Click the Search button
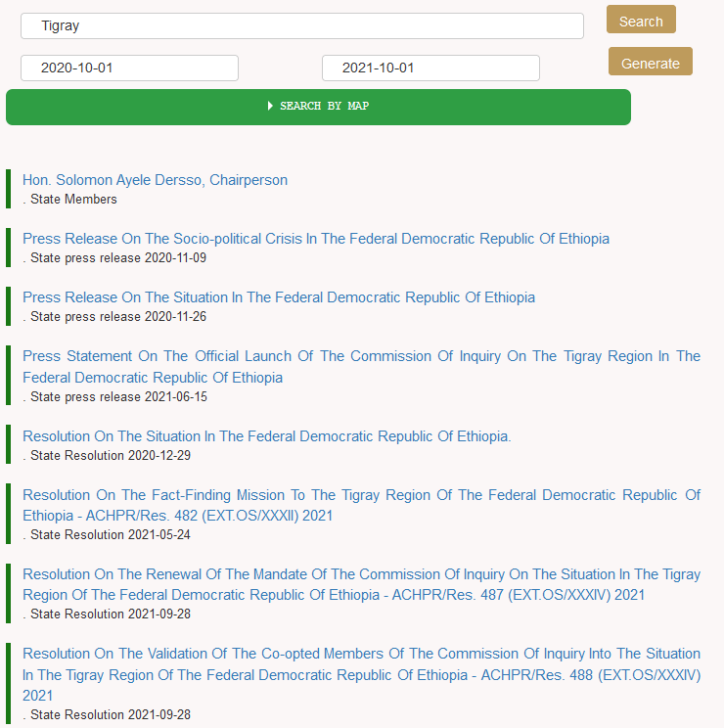This screenshot has width=724, height=728. pos(641,20)
